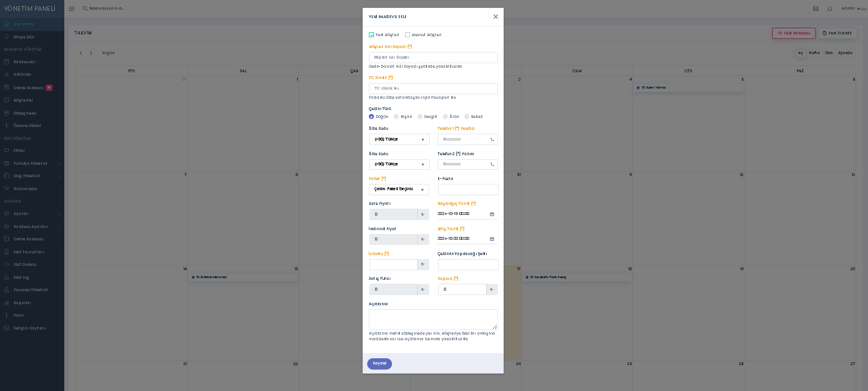The width and height of the screenshot is (868, 391).
Task: Click the Randevular calendar icon in sidebar
Action: point(6,62)
